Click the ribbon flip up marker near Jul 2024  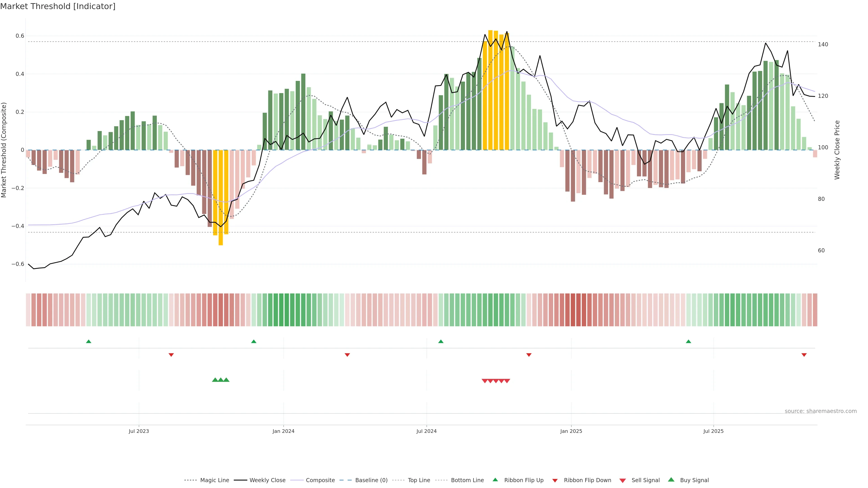click(x=441, y=342)
